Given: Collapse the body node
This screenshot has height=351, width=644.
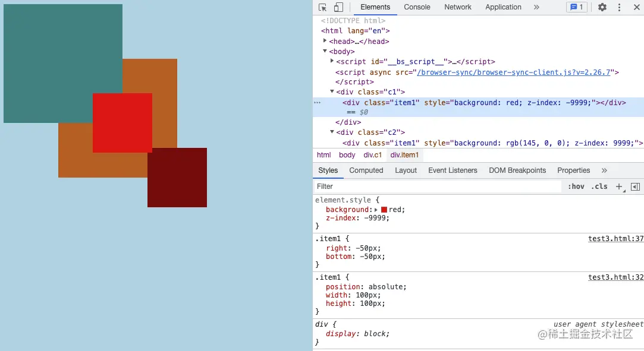Looking at the screenshot, I should click(x=325, y=51).
